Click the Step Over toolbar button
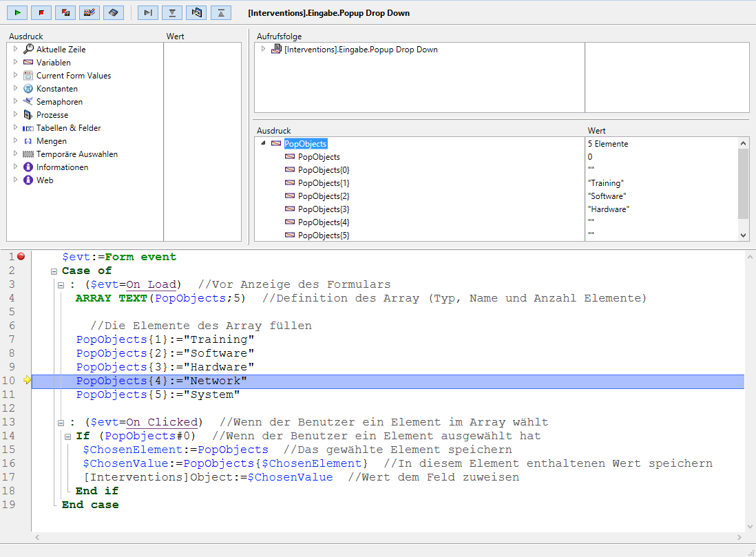The height and width of the screenshot is (557, 756). coord(148,12)
